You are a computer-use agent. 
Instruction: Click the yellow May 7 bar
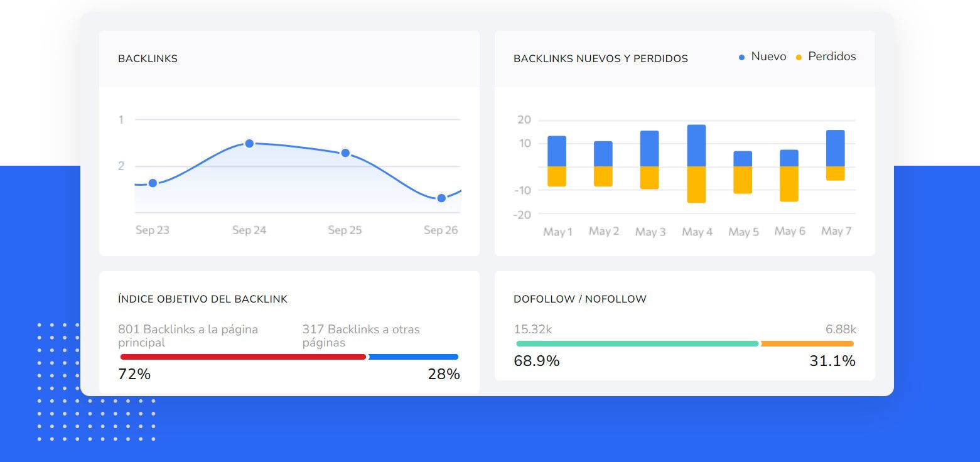[836, 173]
